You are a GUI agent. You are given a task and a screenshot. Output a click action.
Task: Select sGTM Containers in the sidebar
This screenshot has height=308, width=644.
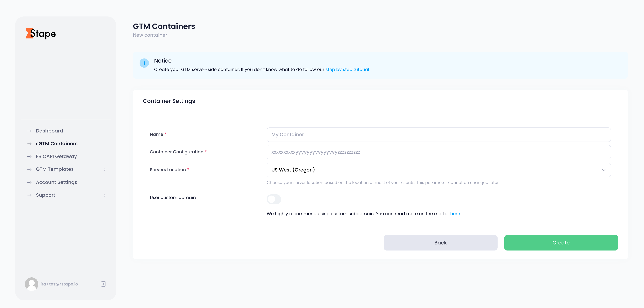coord(57,143)
